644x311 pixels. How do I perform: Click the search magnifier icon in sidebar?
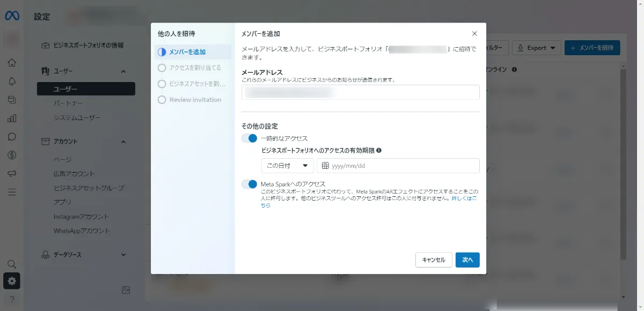coord(12,264)
